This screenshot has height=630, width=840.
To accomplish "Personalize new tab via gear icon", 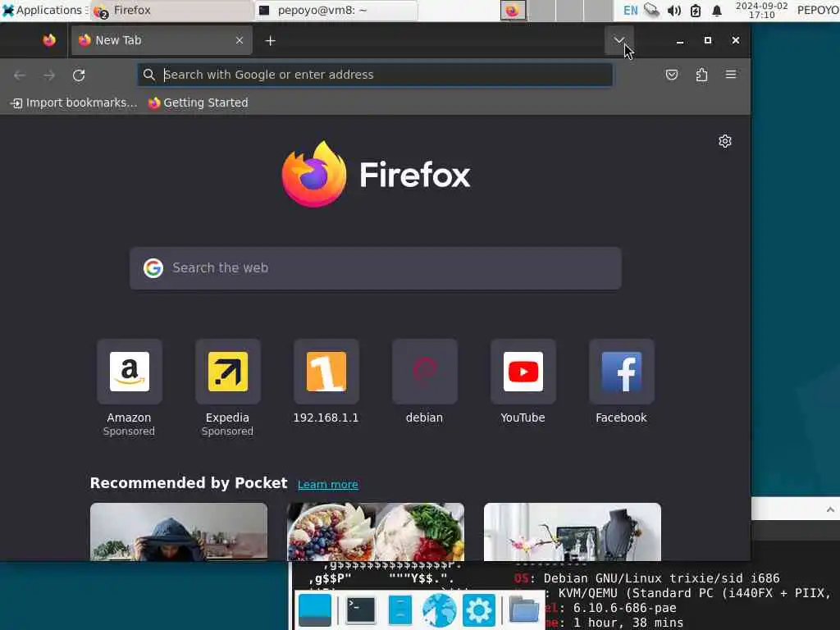I will pyautogui.click(x=725, y=141).
